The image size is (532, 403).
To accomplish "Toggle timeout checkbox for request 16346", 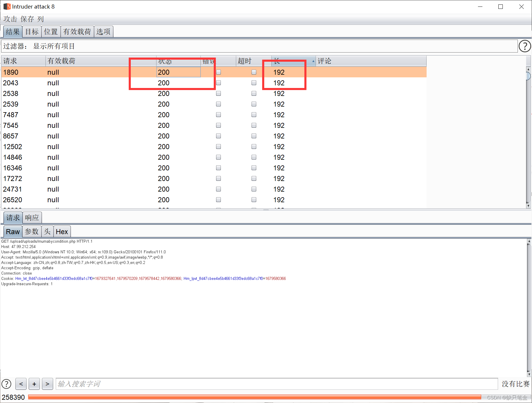I will coord(254,168).
